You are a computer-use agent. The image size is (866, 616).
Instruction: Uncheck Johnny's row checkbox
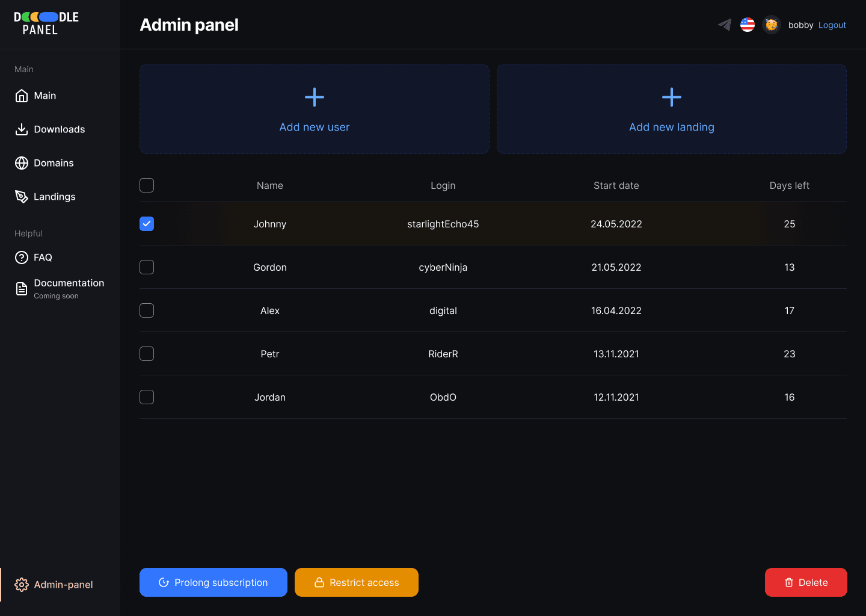tap(147, 224)
